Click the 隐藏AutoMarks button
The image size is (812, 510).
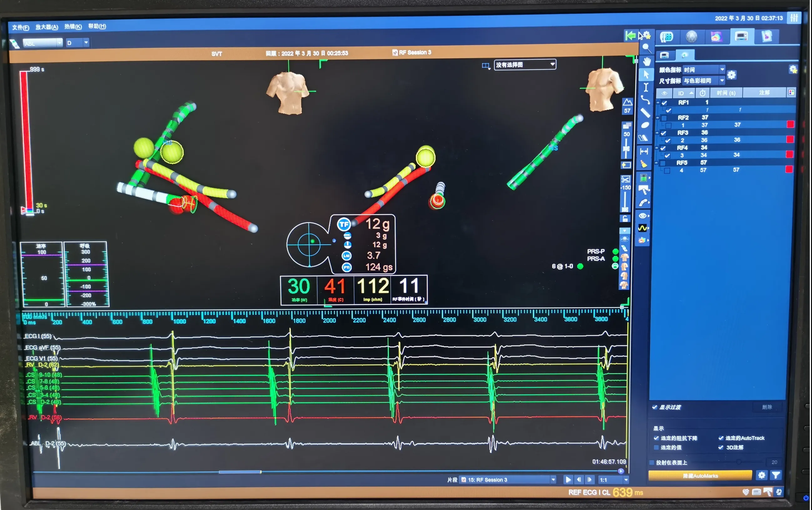pyautogui.click(x=700, y=475)
